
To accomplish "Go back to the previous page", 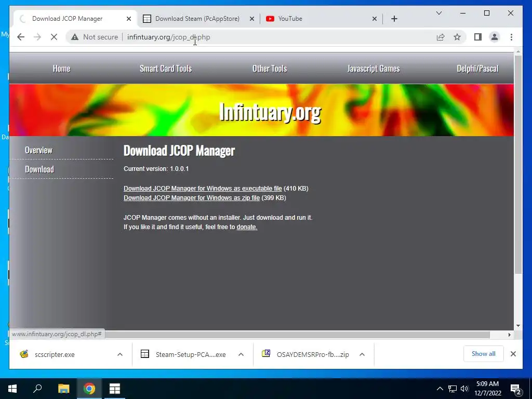I will pos(21,37).
